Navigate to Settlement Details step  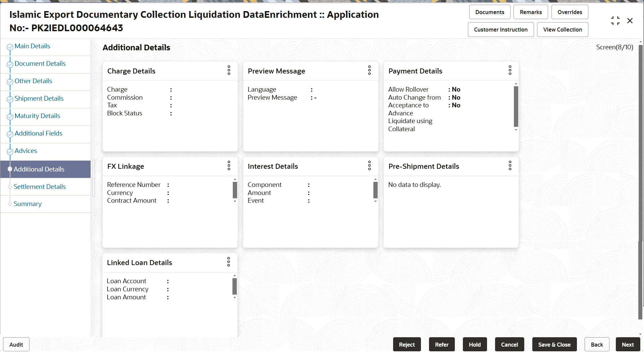pos(40,187)
